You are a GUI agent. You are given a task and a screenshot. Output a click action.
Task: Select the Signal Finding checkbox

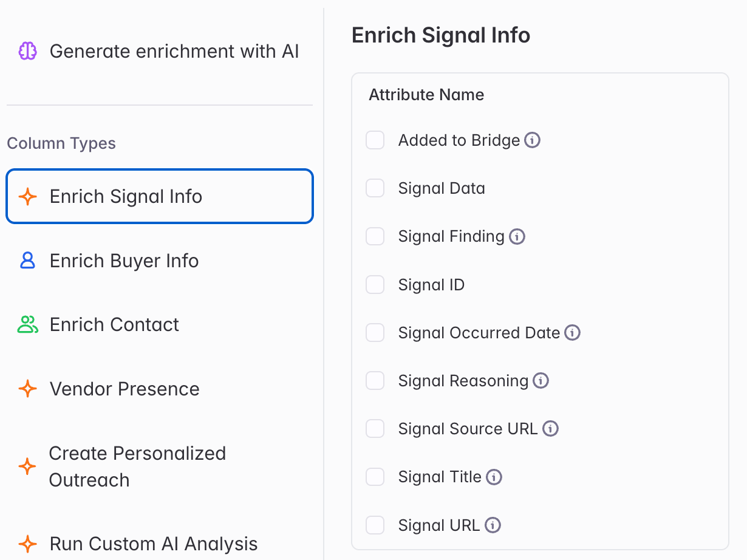pyautogui.click(x=375, y=236)
